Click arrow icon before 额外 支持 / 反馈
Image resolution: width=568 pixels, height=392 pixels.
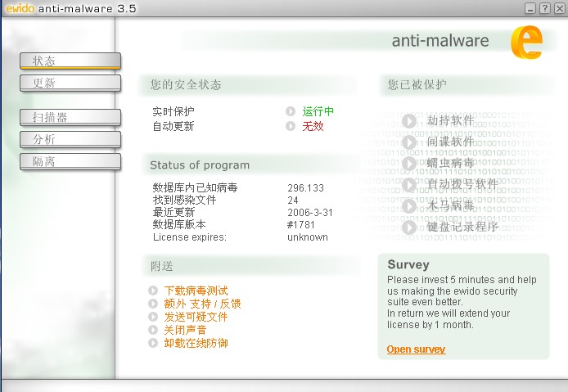(153, 304)
